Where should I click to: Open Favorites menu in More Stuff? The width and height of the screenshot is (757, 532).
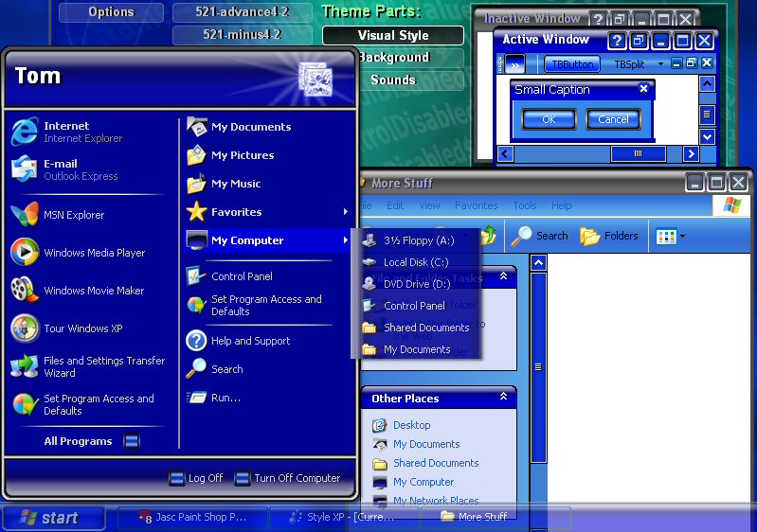point(476,205)
